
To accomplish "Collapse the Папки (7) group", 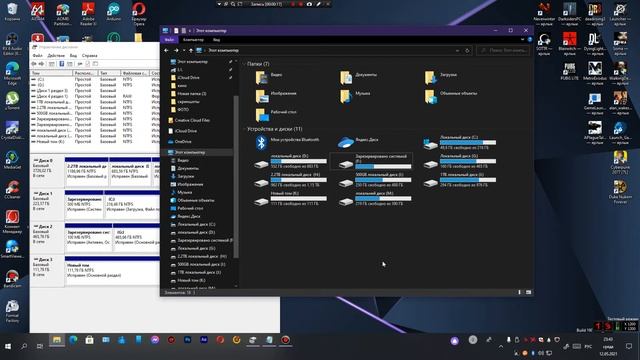I will pos(244,64).
